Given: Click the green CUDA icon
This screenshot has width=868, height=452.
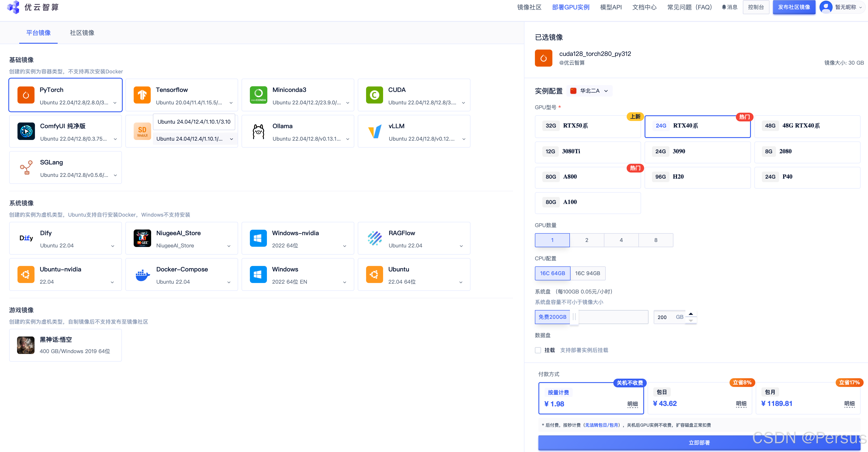Looking at the screenshot, I should pyautogui.click(x=374, y=95).
